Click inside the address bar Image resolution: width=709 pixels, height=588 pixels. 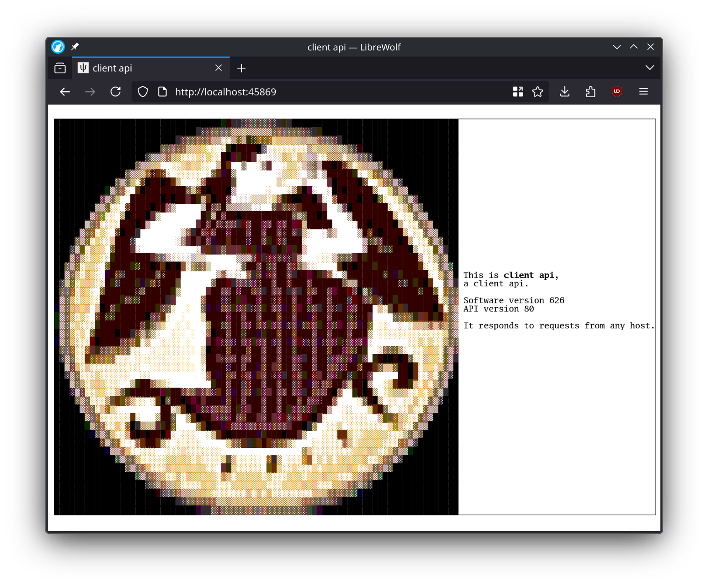click(x=327, y=92)
